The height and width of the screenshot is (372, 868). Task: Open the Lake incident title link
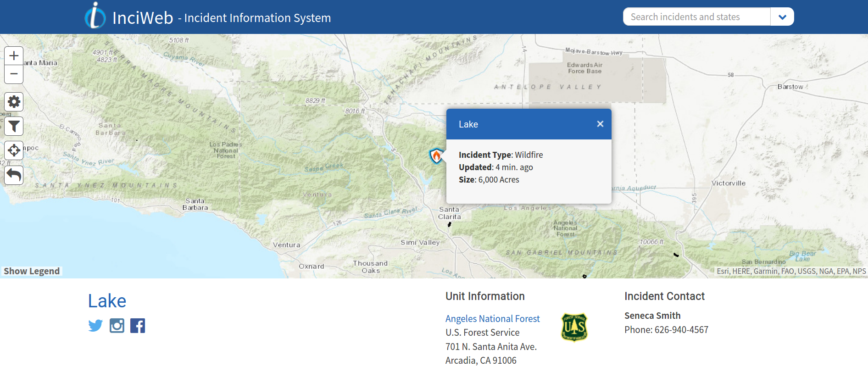[107, 301]
